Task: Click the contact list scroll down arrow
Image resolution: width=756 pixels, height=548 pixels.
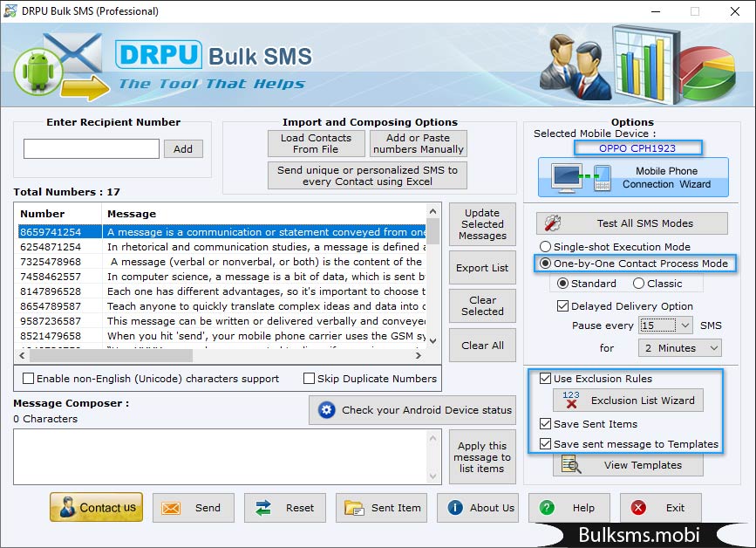Action: [x=433, y=341]
